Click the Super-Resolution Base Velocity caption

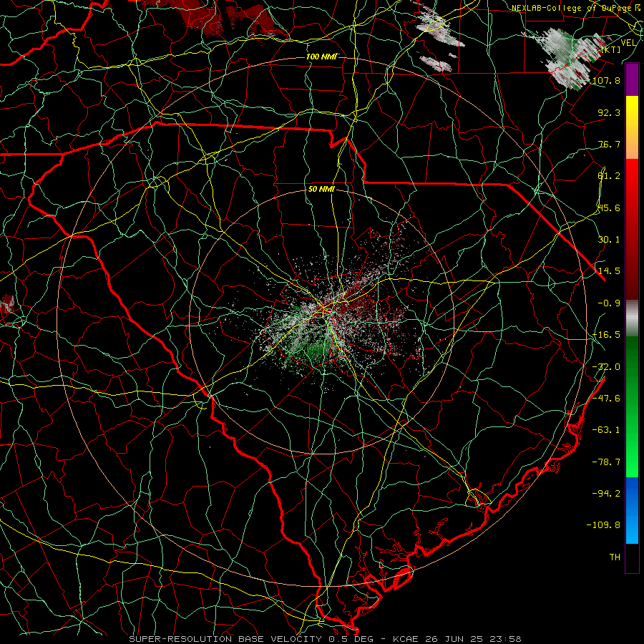click(326, 639)
